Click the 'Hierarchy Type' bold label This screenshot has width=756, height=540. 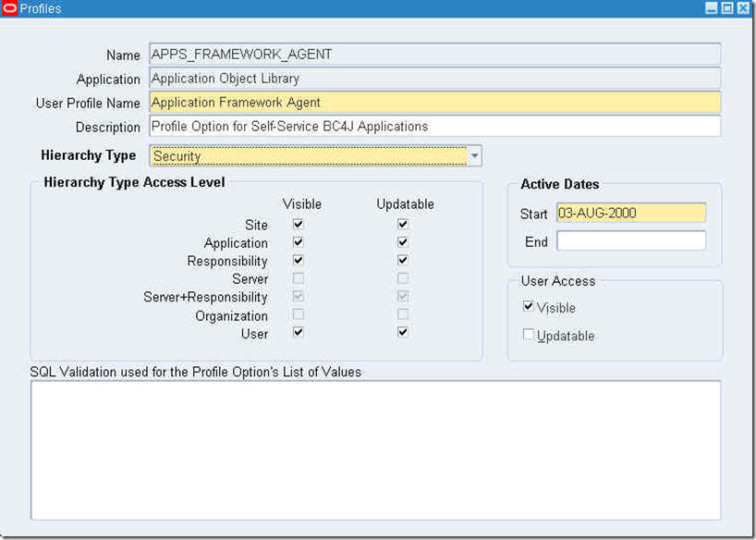click(88, 155)
